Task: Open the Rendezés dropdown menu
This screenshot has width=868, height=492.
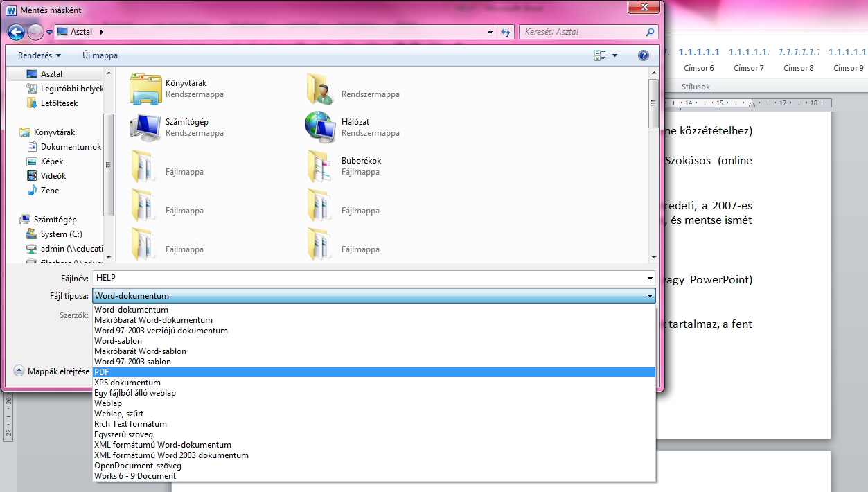Action: pyautogui.click(x=39, y=55)
